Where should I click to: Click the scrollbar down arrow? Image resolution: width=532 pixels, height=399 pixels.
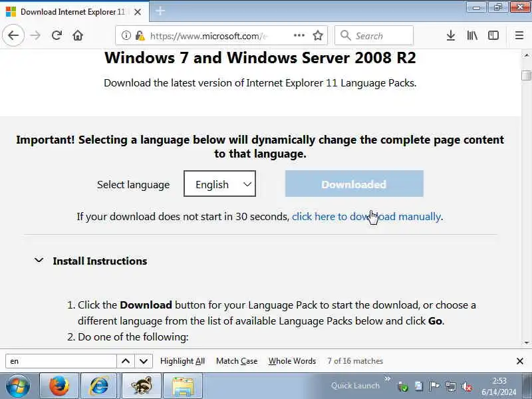pyautogui.click(x=526, y=342)
